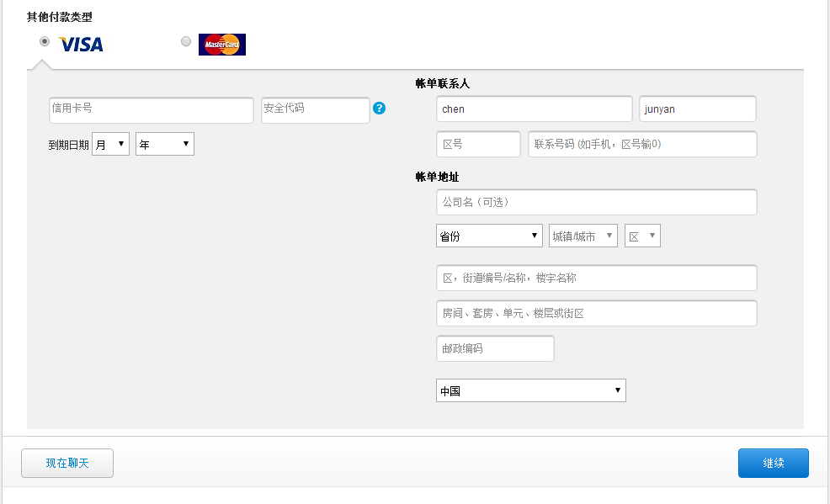Click the VISA logo
Image resolution: width=830 pixels, height=504 pixels.
81,45
